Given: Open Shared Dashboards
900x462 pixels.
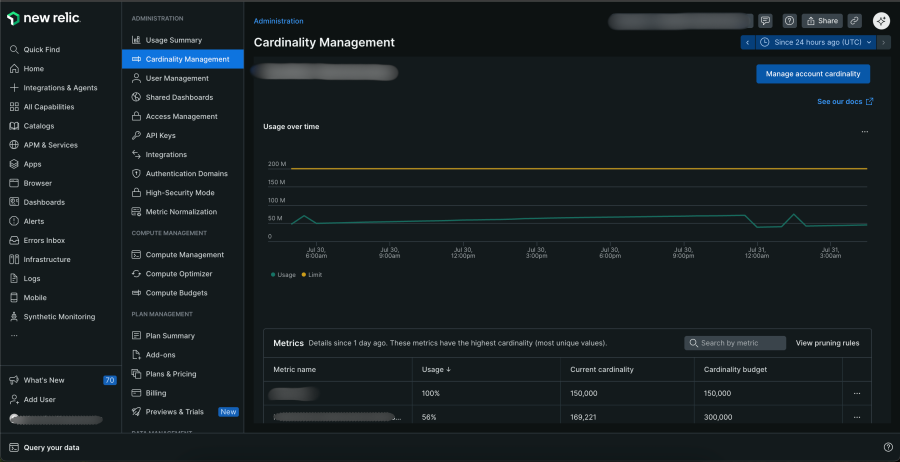Looking at the screenshot, I should [x=173, y=97].
